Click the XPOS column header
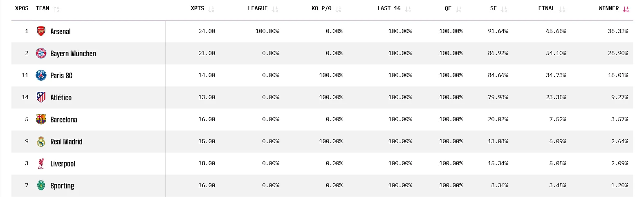 (22, 9)
